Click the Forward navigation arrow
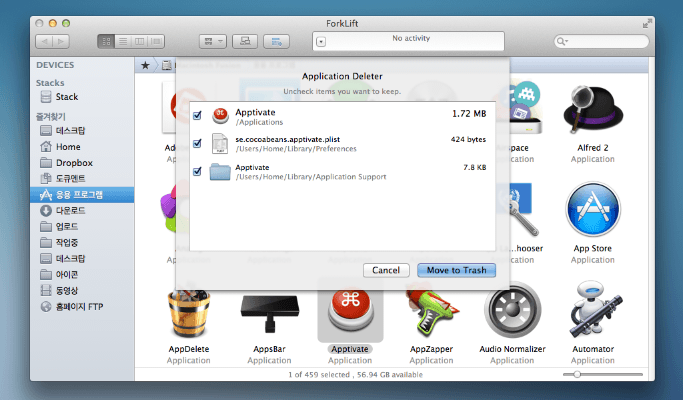 pos(61,42)
